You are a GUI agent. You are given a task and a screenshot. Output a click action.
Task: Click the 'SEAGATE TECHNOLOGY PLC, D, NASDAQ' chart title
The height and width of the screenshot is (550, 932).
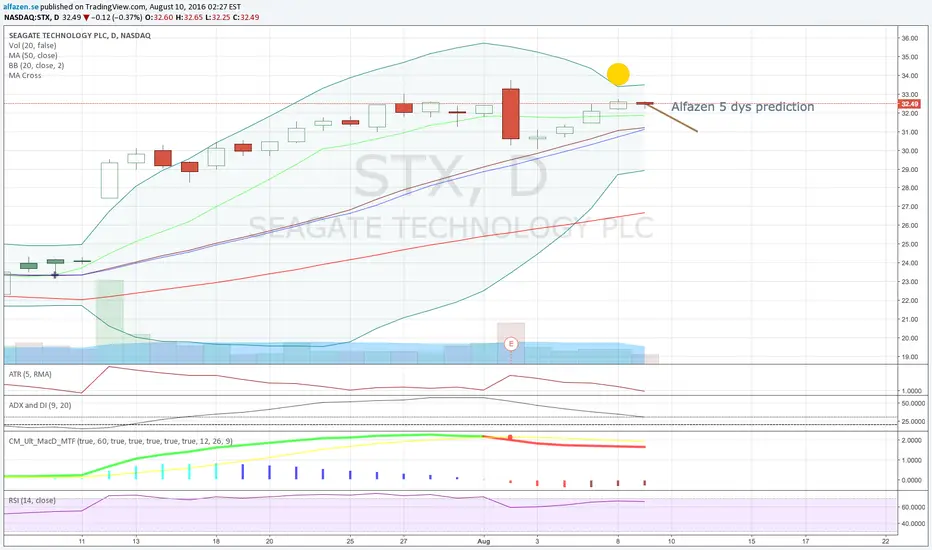click(80, 36)
